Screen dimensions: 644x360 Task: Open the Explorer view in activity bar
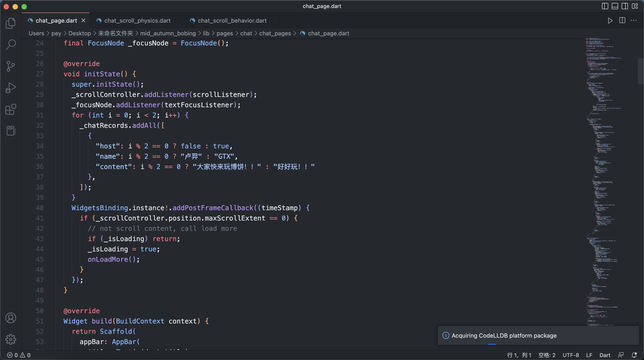(x=11, y=23)
